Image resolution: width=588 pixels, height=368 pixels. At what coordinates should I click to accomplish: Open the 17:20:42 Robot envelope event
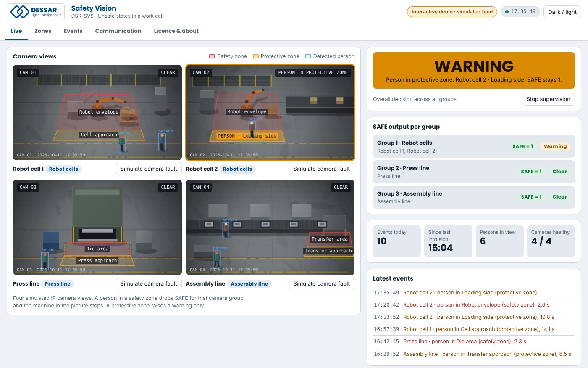(x=474, y=305)
